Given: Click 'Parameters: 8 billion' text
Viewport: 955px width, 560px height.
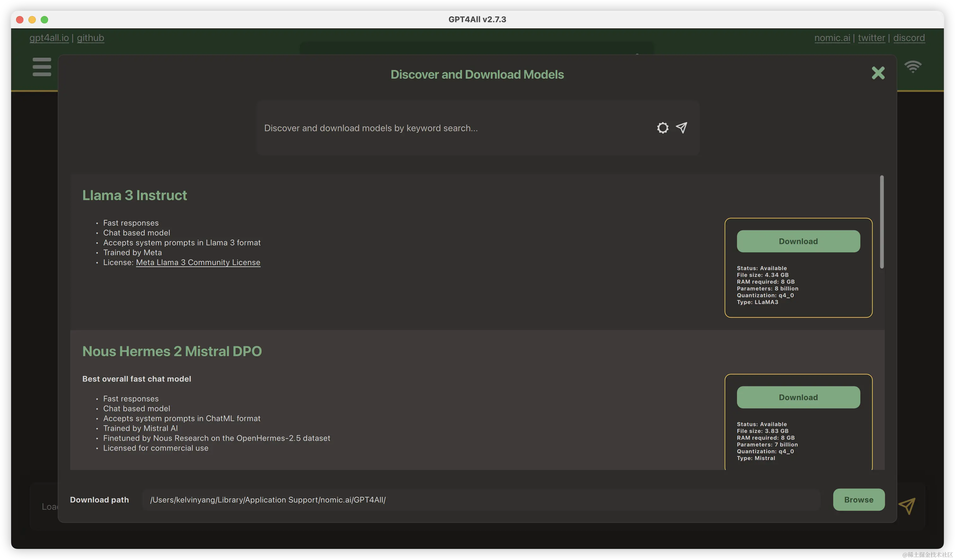Looking at the screenshot, I should point(767,289).
